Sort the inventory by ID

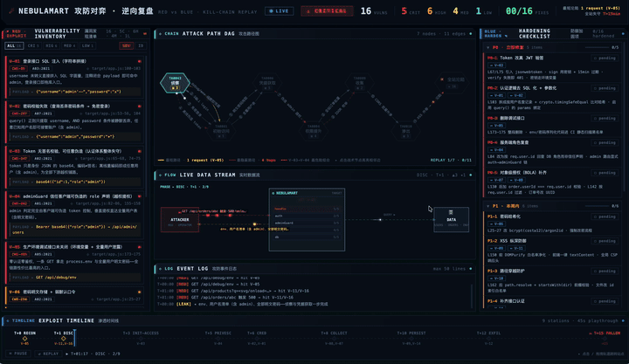tap(141, 45)
